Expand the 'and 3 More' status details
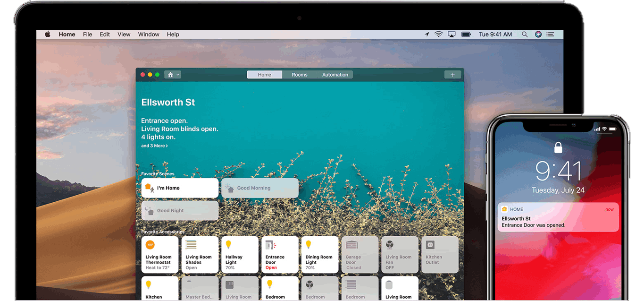This screenshot has width=644, height=301. (154, 146)
